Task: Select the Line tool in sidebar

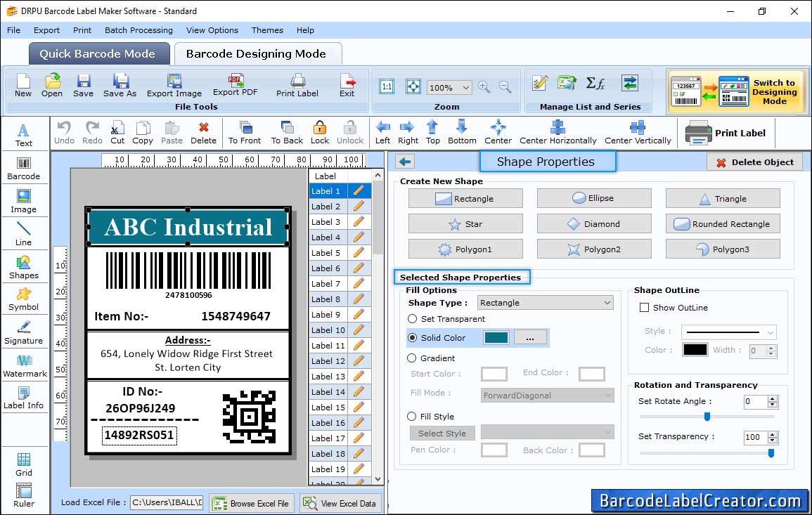Action: click(23, 234)
